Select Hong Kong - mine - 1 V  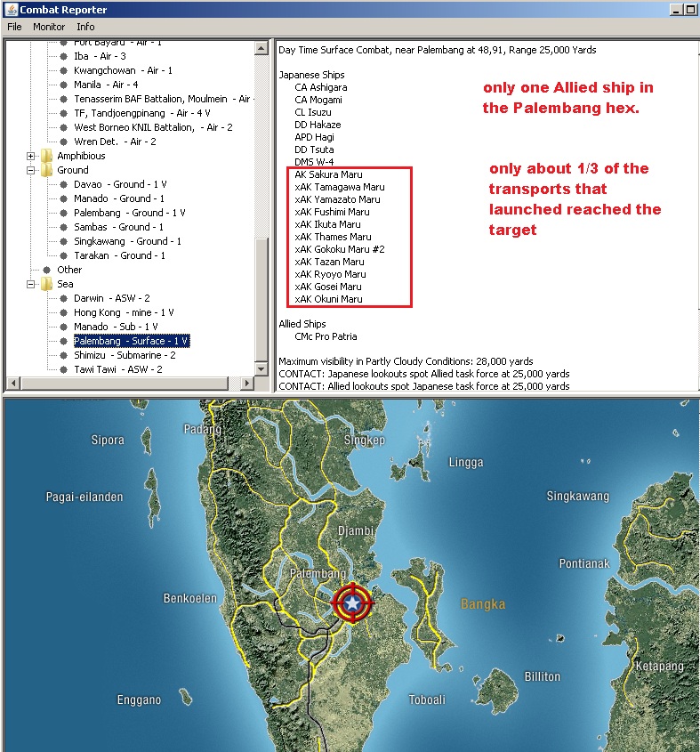point(124,312)
